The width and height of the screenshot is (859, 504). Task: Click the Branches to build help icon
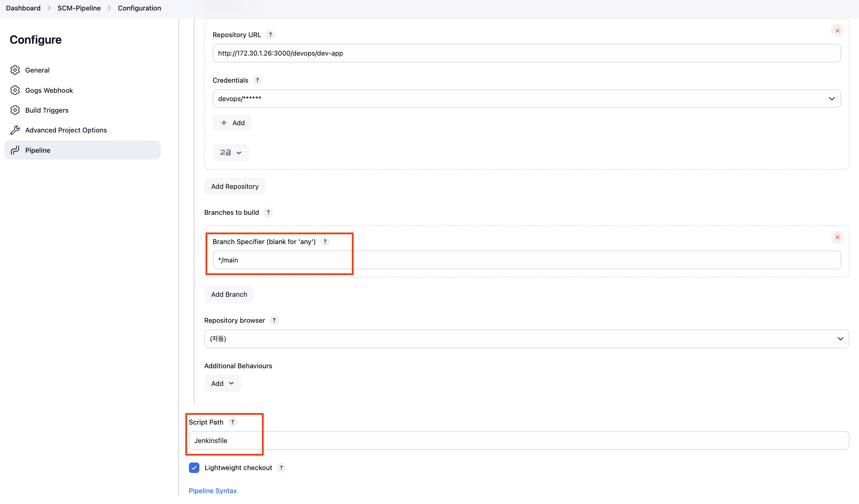[268, 212]
